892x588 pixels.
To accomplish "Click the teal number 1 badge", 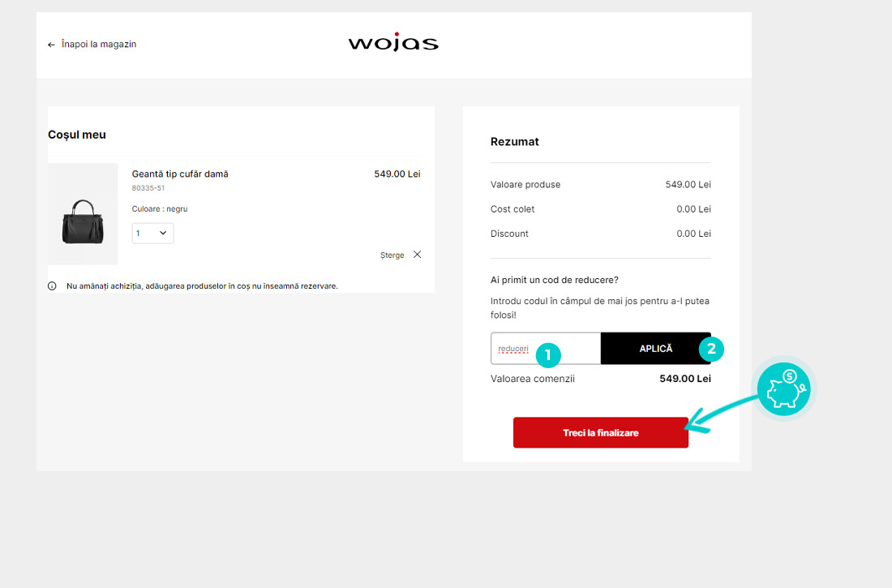I will 548,354.
